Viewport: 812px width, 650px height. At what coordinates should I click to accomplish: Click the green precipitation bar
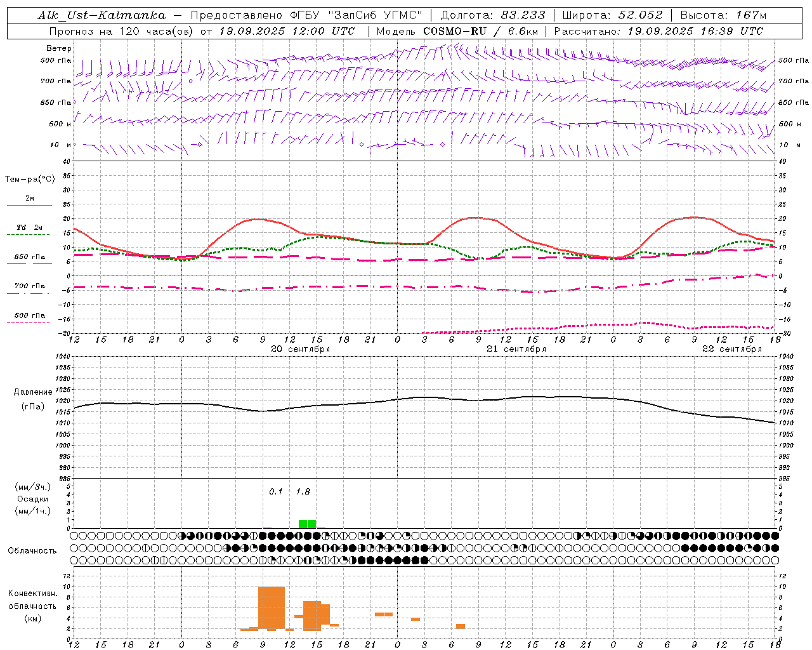308,524
